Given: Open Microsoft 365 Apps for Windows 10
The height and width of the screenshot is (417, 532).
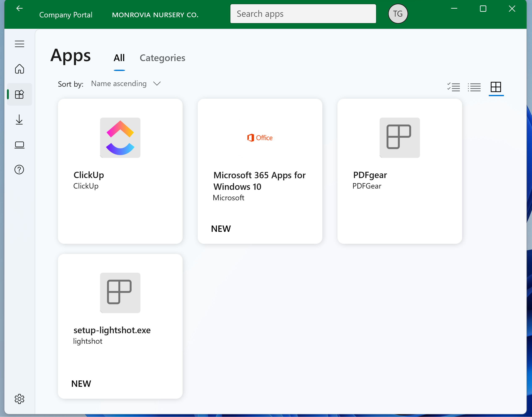Looking at the screenshot, I should point(259,181).
